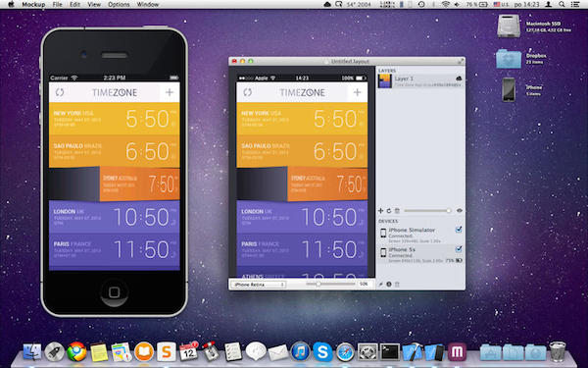
Task: Tap the refresh icon in the iPhone Simulator
Action: [x=60, y=92]
